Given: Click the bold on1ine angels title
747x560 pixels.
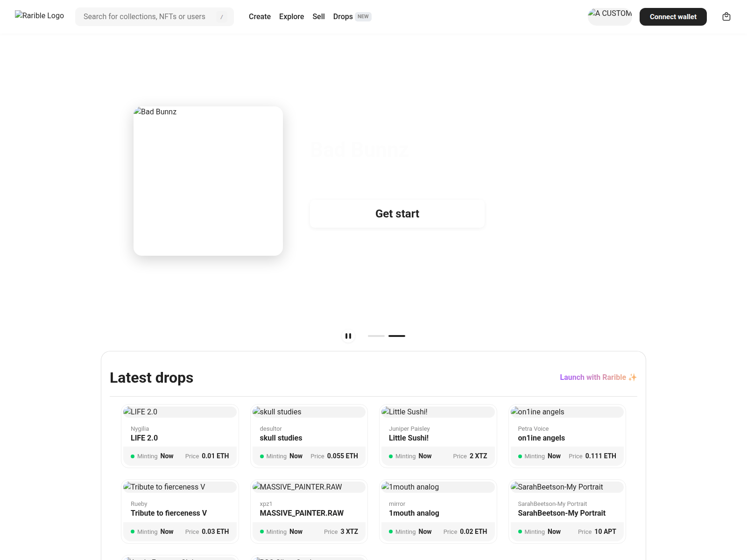Looking at the screenshot, I should pyautogui.click(x=541, y=438).
